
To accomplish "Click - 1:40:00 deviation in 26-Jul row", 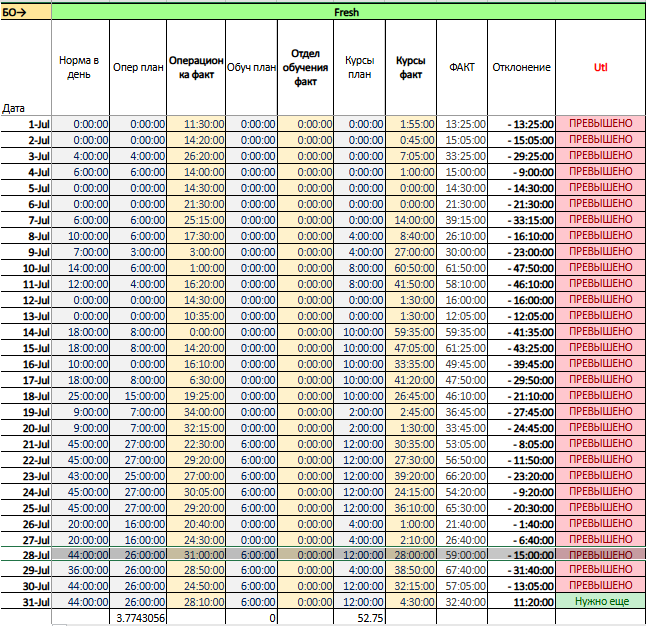I will tap(521, 524).
